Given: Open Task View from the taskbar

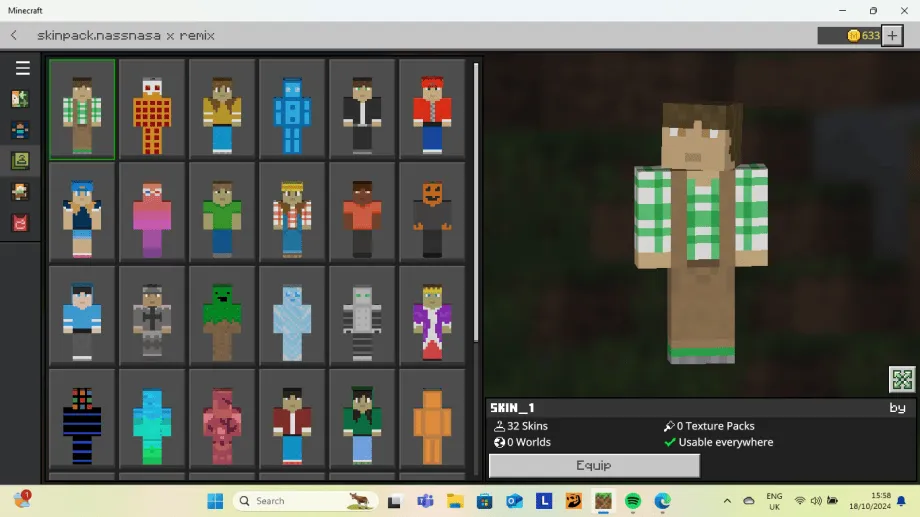Looking at the screenshot, I should click(x=394, y=501).
